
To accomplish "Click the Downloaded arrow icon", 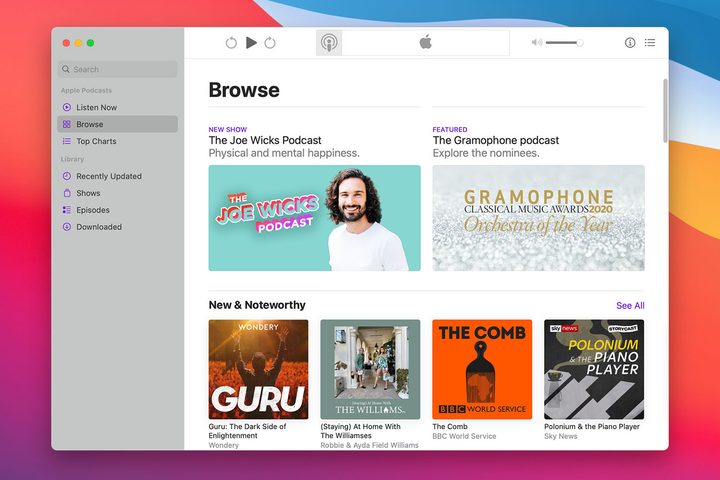I will point(67,227).
